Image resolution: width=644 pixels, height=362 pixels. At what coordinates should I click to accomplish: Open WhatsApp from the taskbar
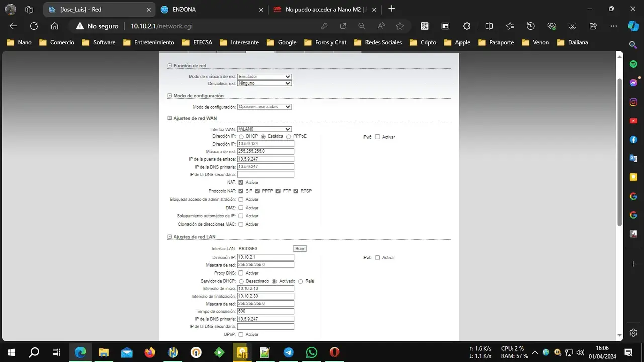[x=311, y=352]
